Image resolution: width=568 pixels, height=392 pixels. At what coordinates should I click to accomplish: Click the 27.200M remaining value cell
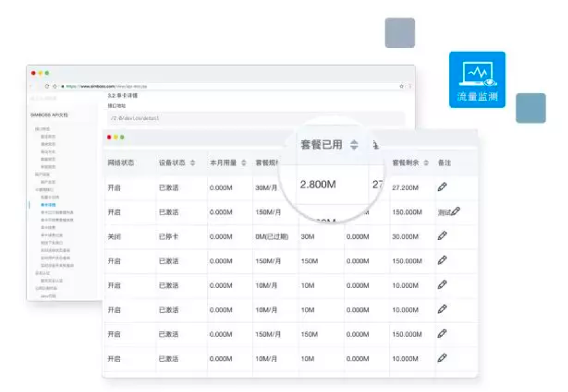click(405, 188)
